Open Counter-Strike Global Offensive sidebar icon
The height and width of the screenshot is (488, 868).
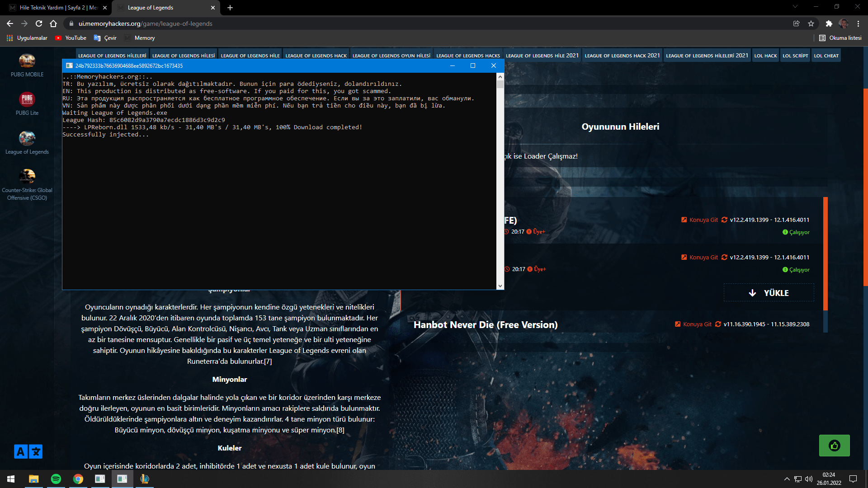(x=27, y=176)
